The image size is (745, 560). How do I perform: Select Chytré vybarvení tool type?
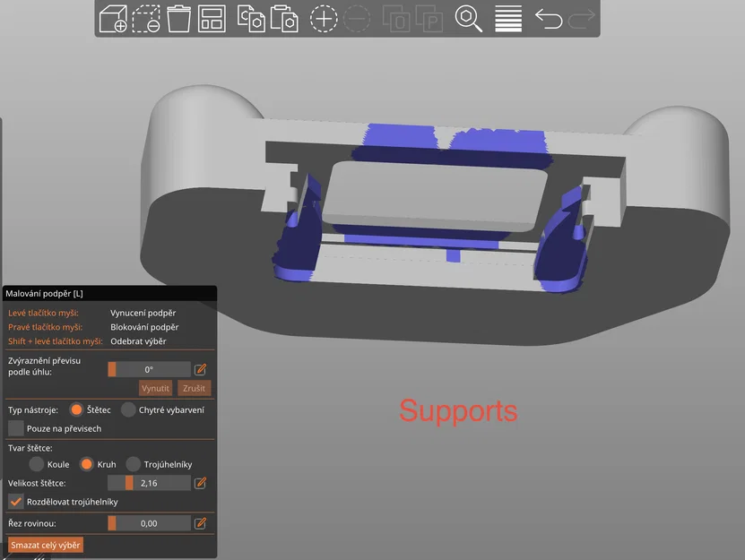click(128, 409)
